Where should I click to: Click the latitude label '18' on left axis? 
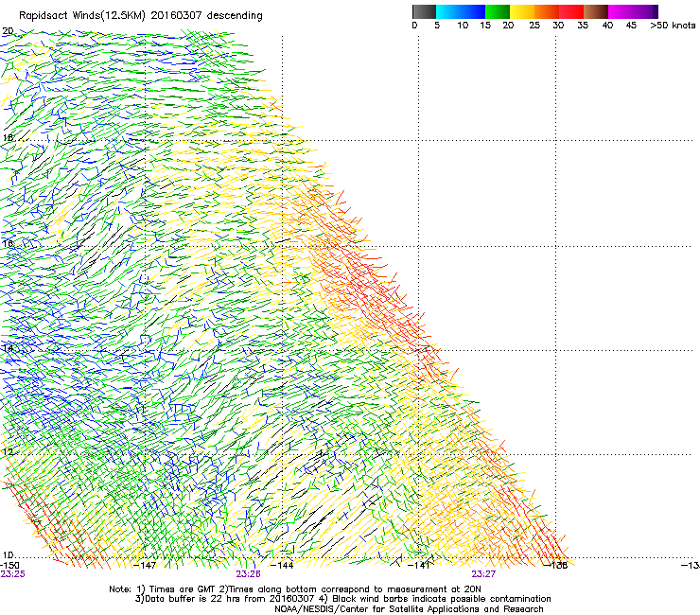tap(8, 137)
